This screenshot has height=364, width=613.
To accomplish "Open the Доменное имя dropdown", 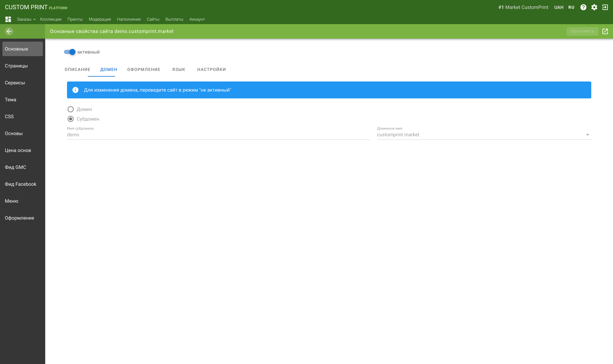I will coord(484,135).
